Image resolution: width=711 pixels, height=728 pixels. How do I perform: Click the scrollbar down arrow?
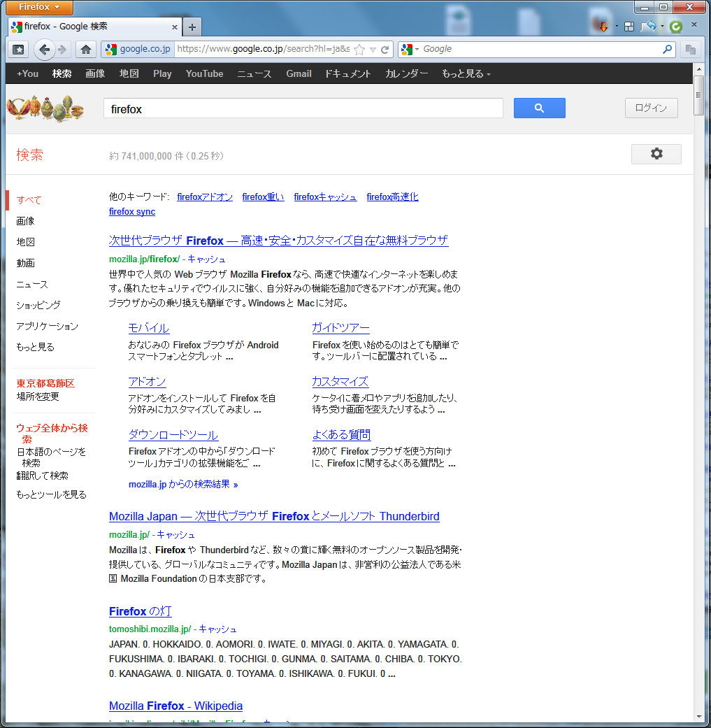point(698,717)
